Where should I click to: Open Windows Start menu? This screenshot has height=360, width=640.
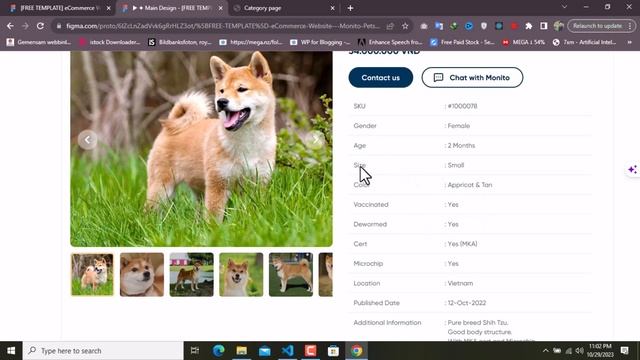pos(11,351)
